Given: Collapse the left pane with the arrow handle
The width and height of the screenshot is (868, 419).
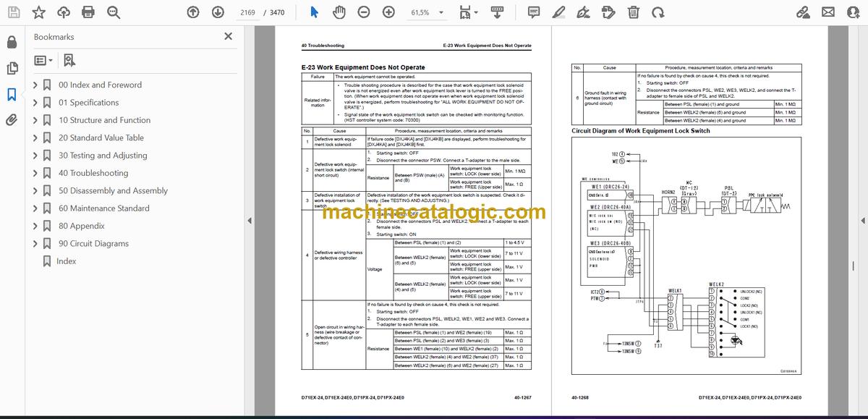Looking at the screenshot, I should click(x=250, y=221).
